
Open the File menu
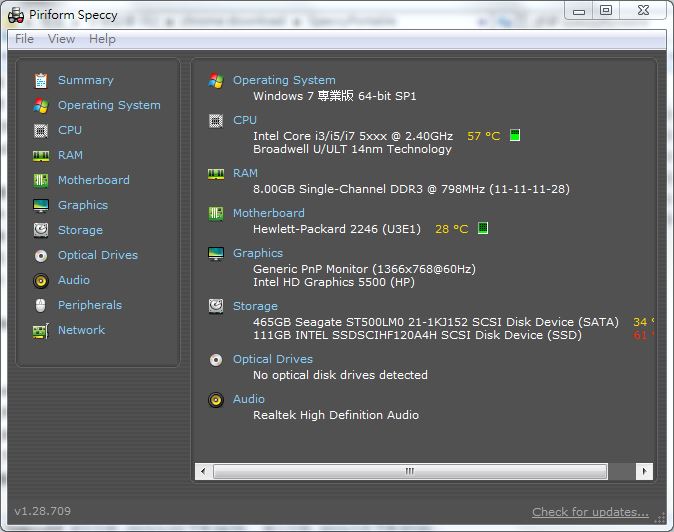(x=25, y=39)
